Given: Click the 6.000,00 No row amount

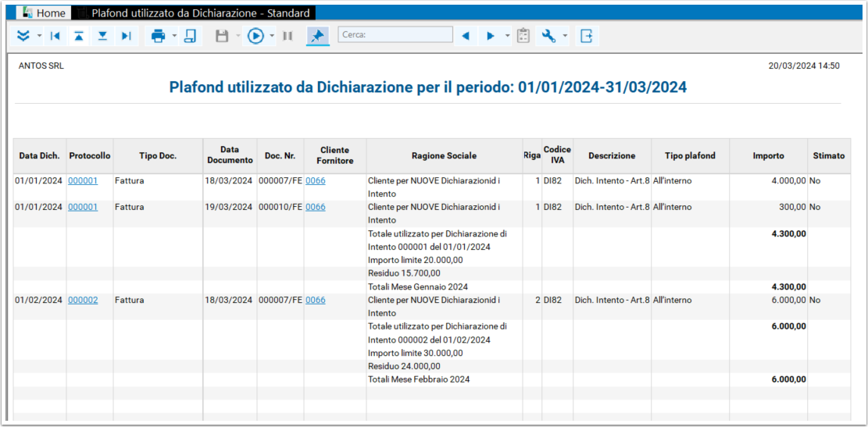Looking at the screenshot, I should 788,300.
